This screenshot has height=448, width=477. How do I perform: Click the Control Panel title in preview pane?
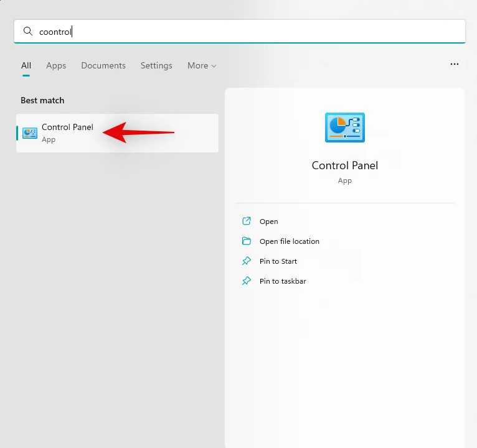pyautogui.click(x=345, y=166)
